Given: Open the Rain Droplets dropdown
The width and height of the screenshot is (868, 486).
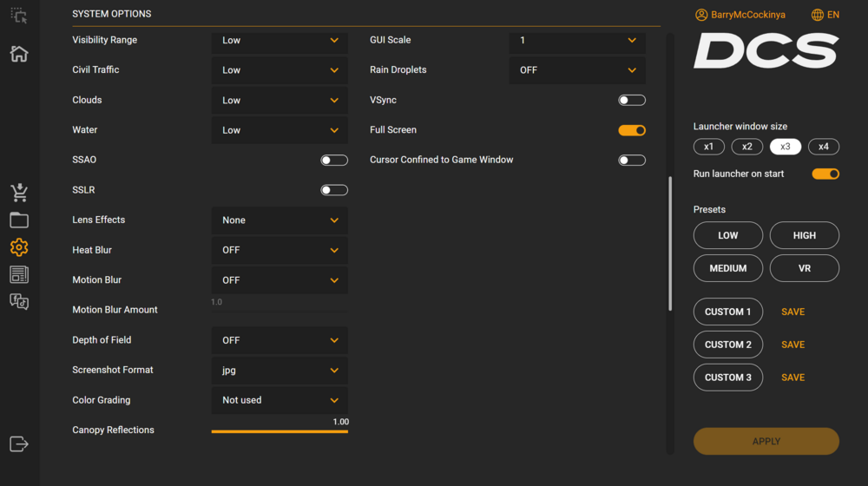Looking at the screenshot, I should pyautogui.click(x=577, y=70).
